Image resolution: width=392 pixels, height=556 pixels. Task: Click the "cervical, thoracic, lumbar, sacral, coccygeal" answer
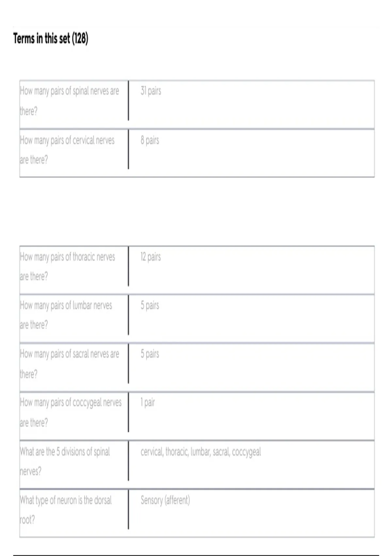tap(201, 452)
